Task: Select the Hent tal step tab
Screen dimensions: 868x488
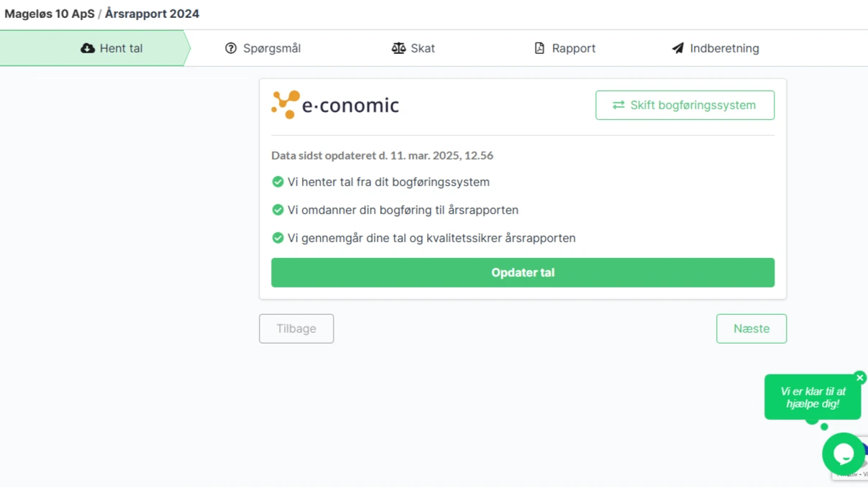Action: (96, 48)
